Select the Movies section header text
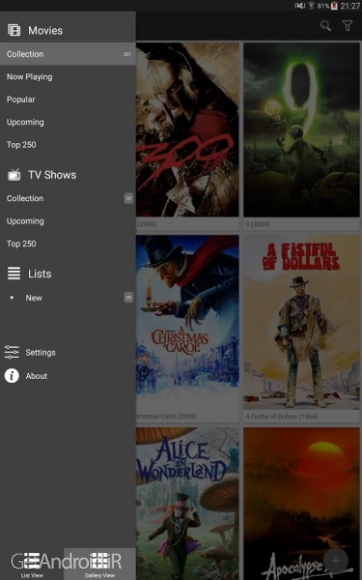 pos(45,30)
